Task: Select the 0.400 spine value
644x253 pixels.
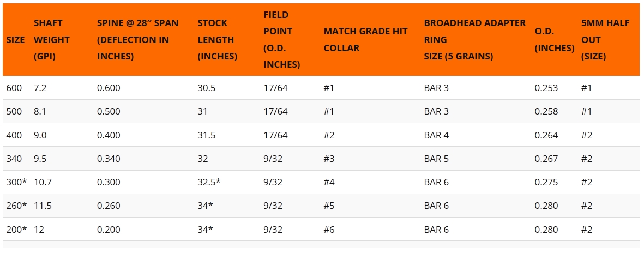Action: point(109,135)
